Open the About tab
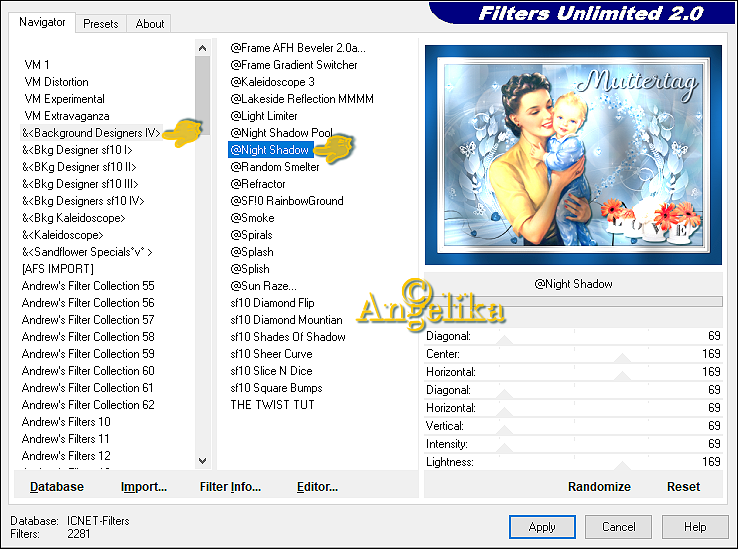This screenshot has height=549, width=738. pyautogui.click(x=150, y=23)
